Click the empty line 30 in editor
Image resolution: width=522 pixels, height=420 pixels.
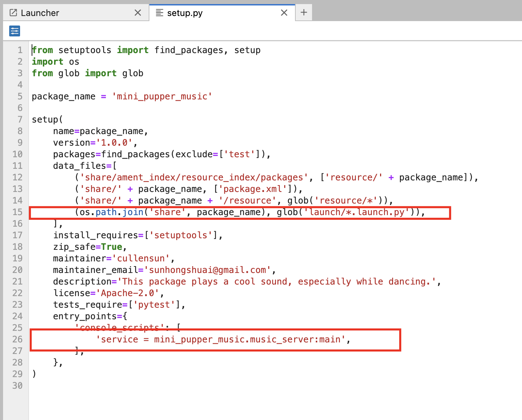(136, 386)
